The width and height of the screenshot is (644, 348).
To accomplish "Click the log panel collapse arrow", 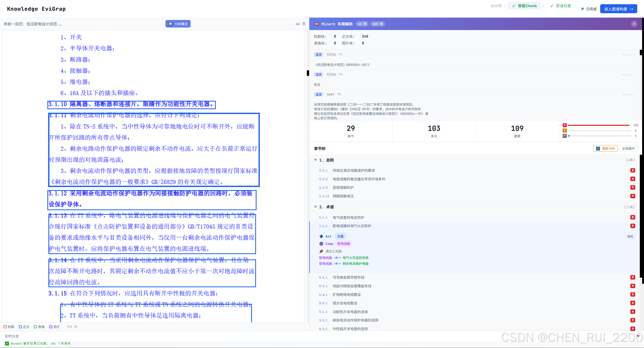I will [x=638, y=336].
